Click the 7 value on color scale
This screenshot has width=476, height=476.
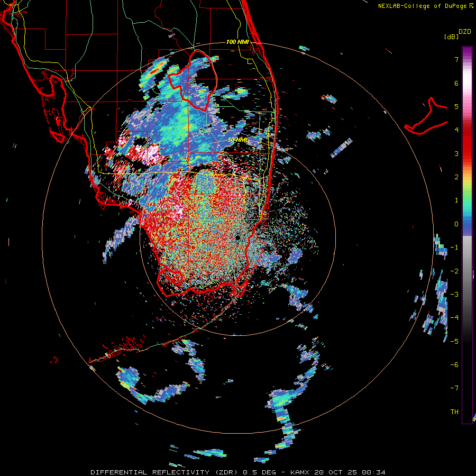click(456, 59)
